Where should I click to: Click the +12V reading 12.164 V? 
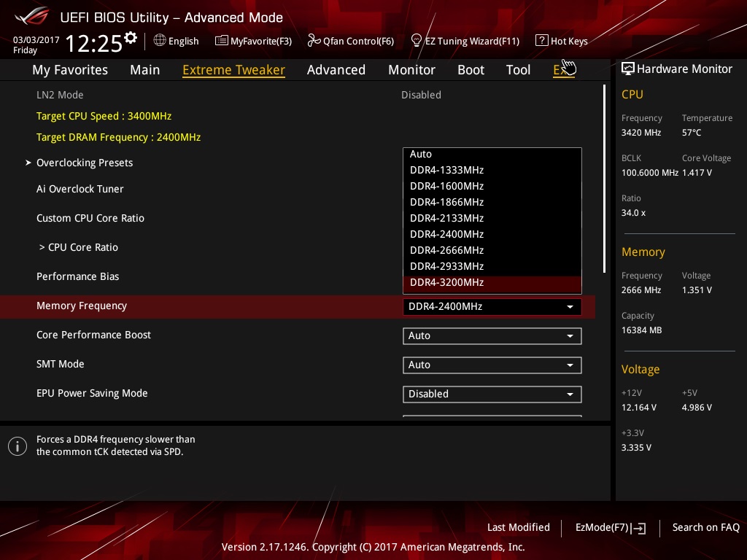point(639,408)
